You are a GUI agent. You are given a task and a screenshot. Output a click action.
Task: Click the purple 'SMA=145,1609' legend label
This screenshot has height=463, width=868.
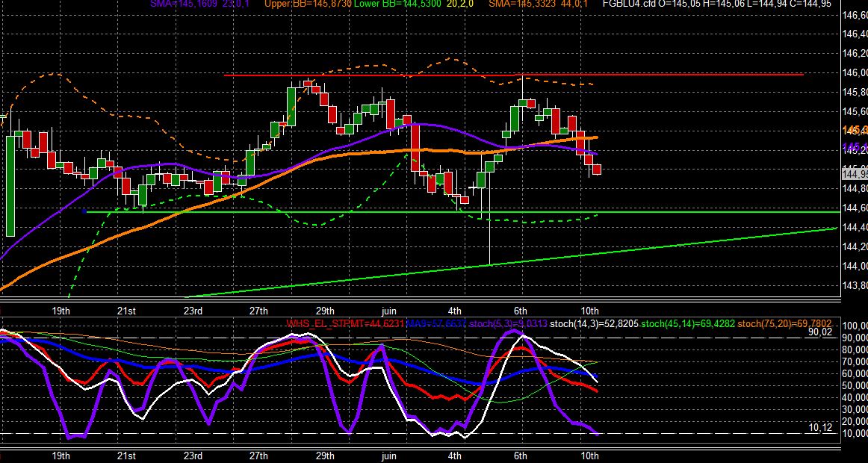[x=185, y=3]
